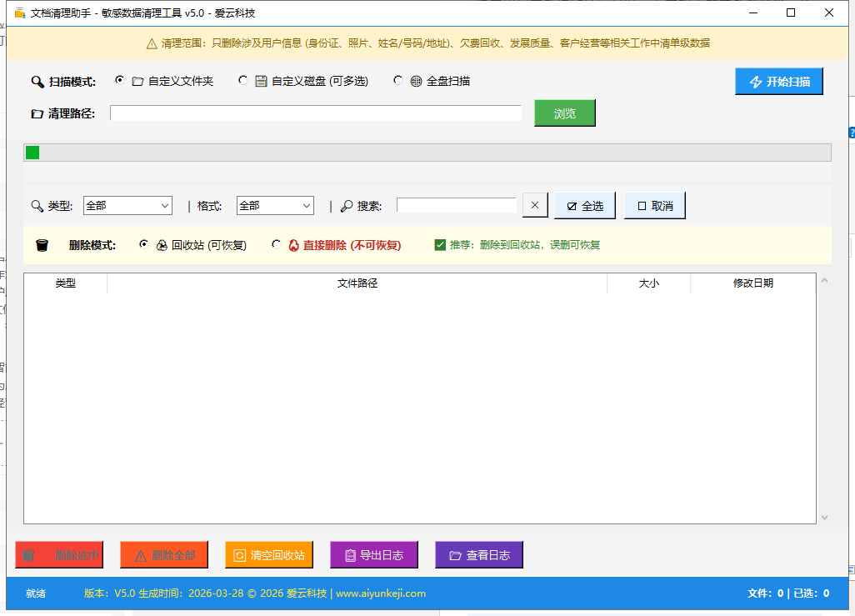Click the green scan progress bar

coord(427,153)
